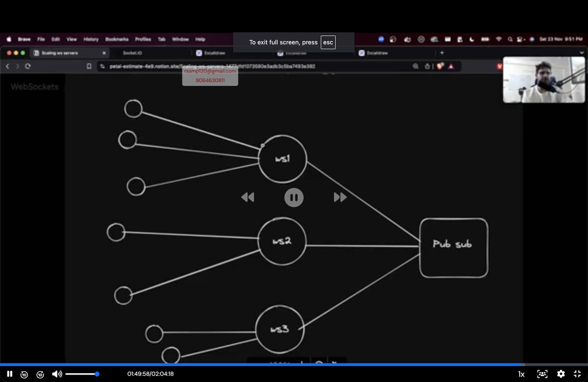Open playback speed options via 1x label

tap(521, 374)
